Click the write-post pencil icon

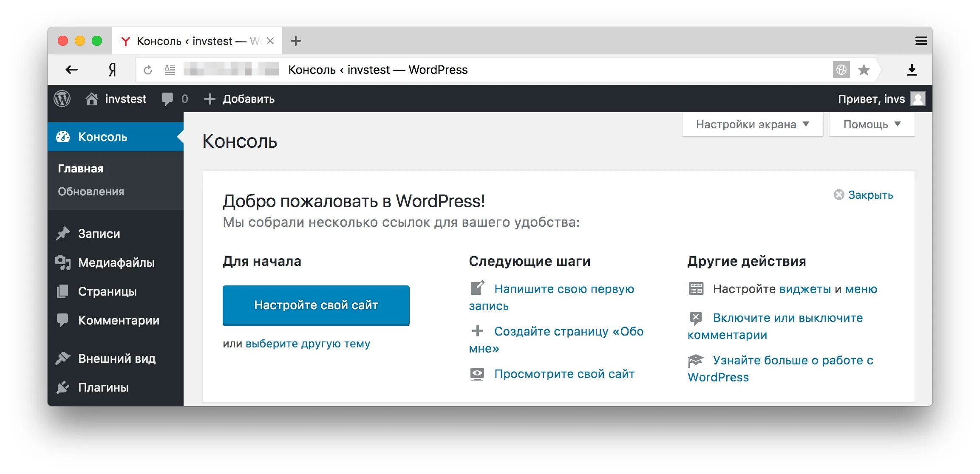[477, 288]
